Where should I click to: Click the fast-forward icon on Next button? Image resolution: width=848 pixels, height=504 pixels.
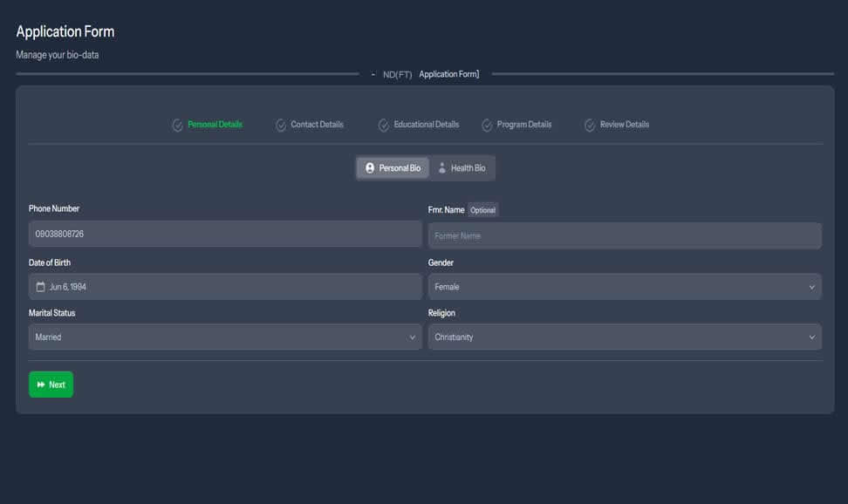click(x=41, y=385)
